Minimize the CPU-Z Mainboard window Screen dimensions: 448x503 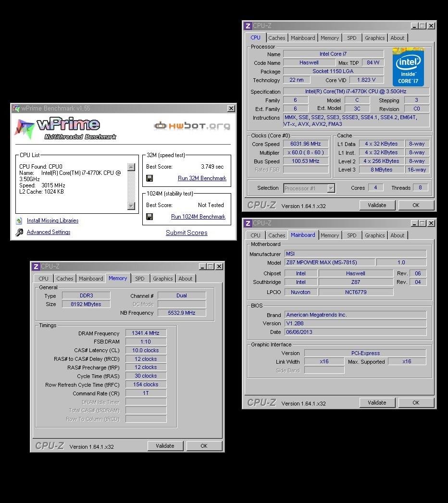414,223
